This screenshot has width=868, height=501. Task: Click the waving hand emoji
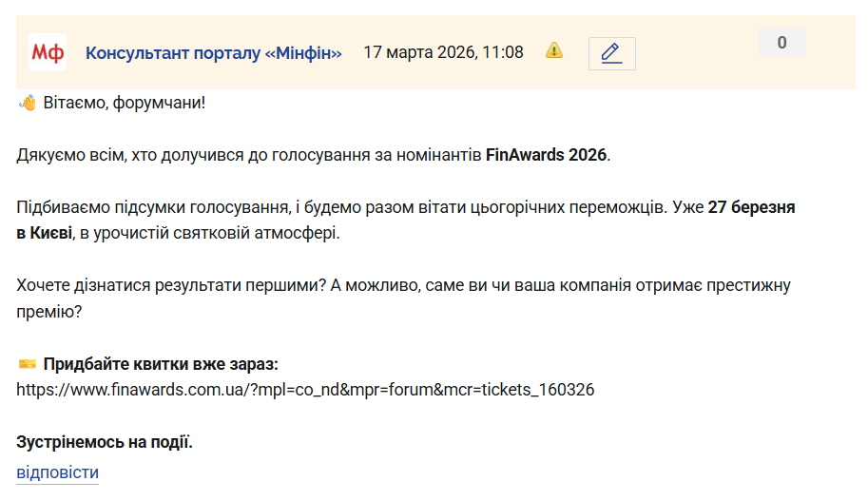27,102
